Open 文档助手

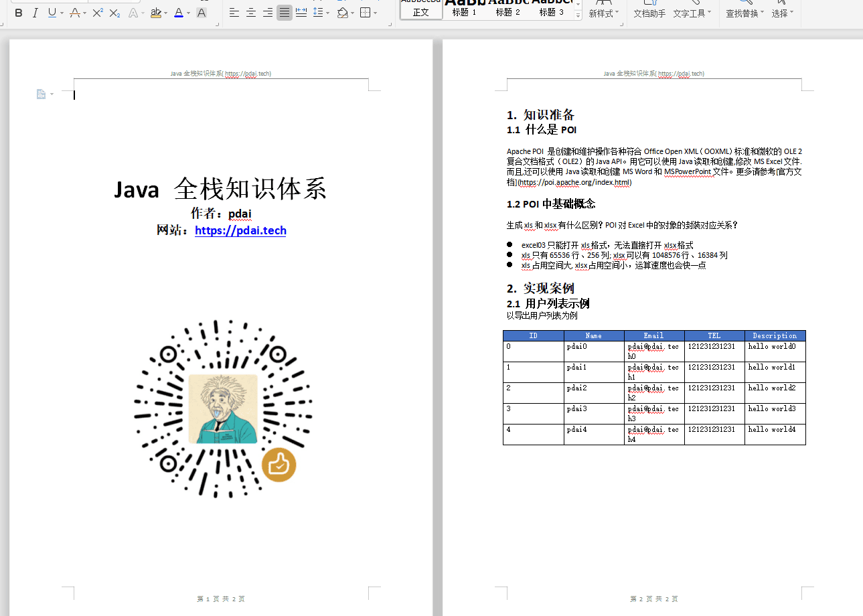649,13
